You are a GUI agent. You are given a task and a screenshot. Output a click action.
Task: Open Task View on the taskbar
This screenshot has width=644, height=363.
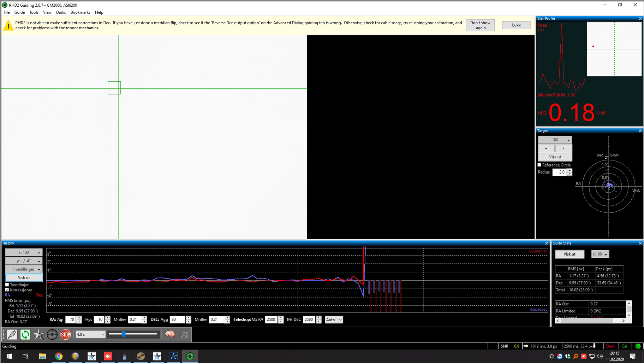[25, 356]
